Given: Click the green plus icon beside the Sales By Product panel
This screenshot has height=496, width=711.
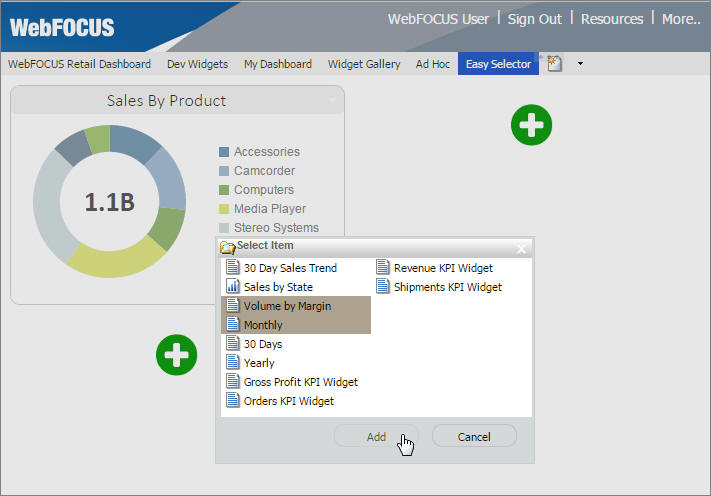Looking at the screenshot, I should click(531, 125).
